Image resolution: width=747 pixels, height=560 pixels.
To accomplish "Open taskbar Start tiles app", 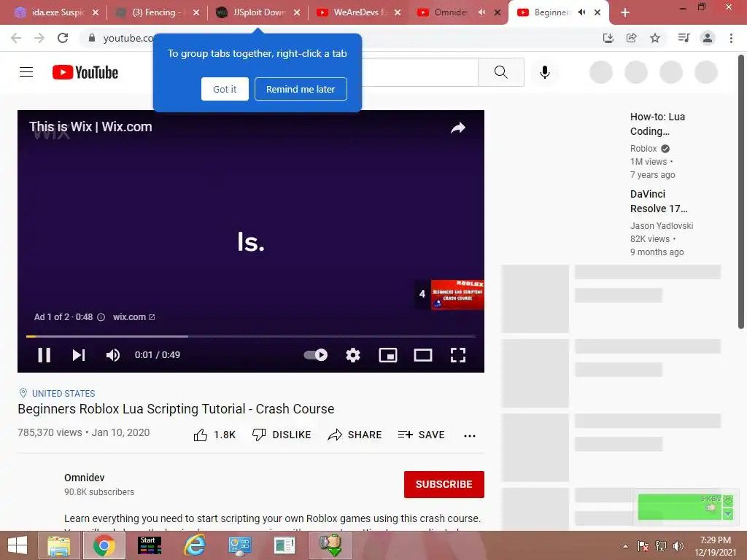I will (150, 545).
